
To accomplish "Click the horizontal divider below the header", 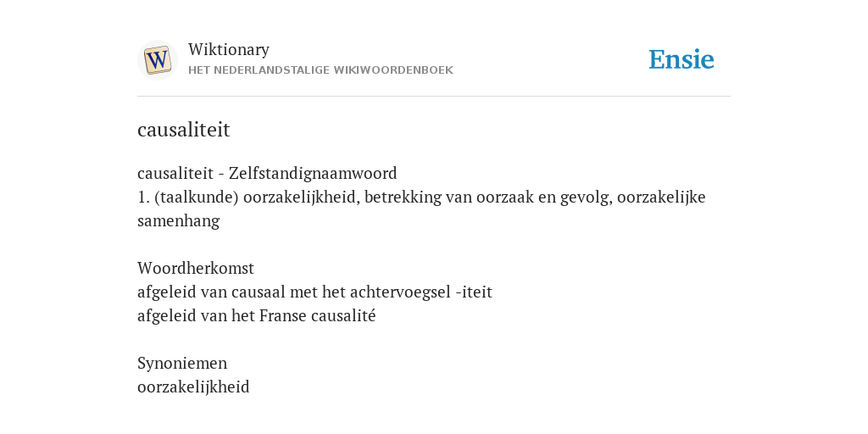I will pos(434,97).
